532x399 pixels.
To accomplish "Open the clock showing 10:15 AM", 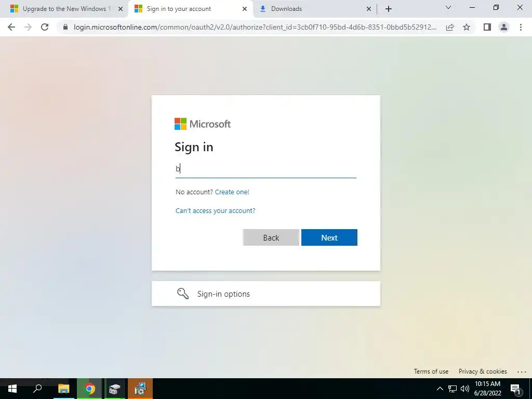I will point(487,389).
